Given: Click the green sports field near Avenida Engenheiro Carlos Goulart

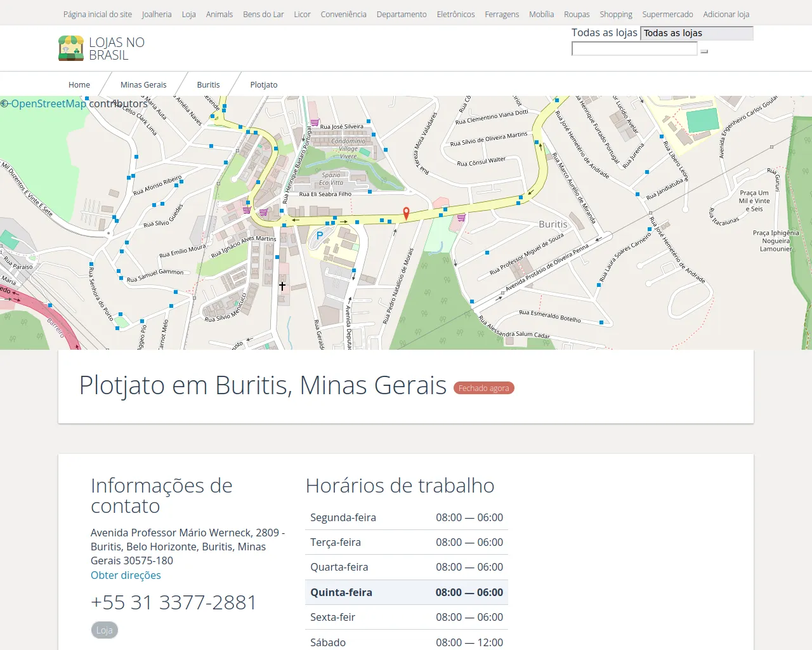Looking at the screenshot, I should tap(702, 120).
